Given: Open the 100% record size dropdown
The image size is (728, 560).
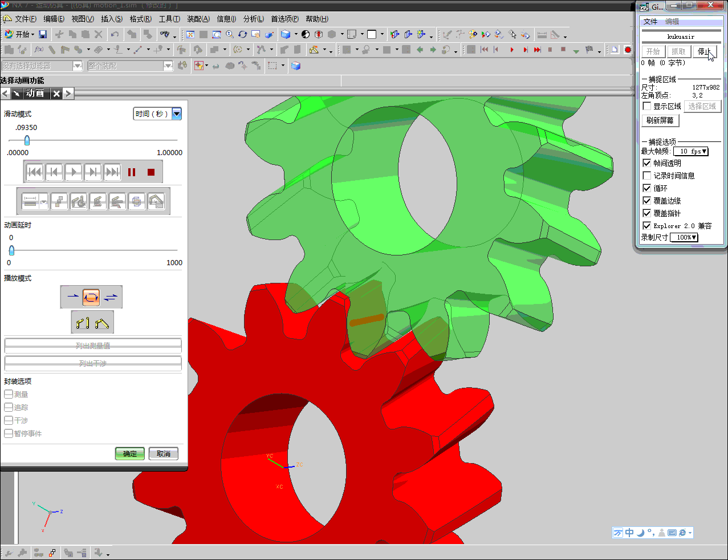Looking at the screenshot, I should click(x=684, y=237).
